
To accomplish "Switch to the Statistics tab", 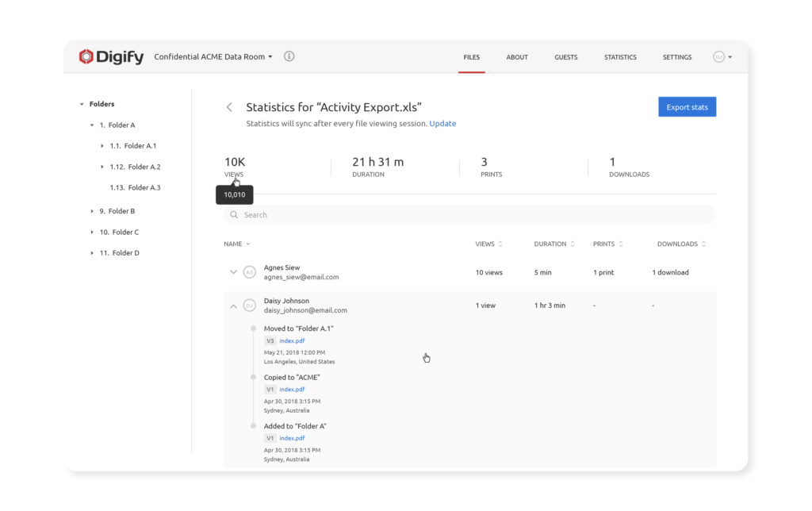I will [x=620, y=57].
